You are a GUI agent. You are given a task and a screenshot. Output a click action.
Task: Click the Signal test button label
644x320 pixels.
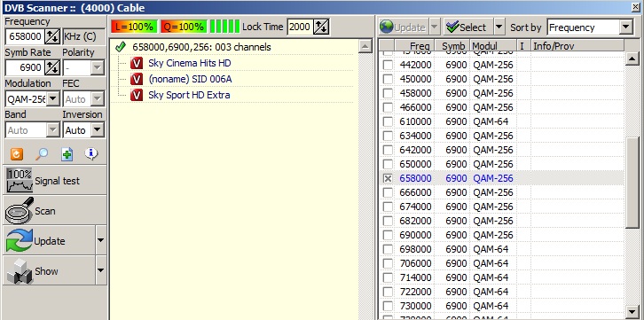pos(57,181)
